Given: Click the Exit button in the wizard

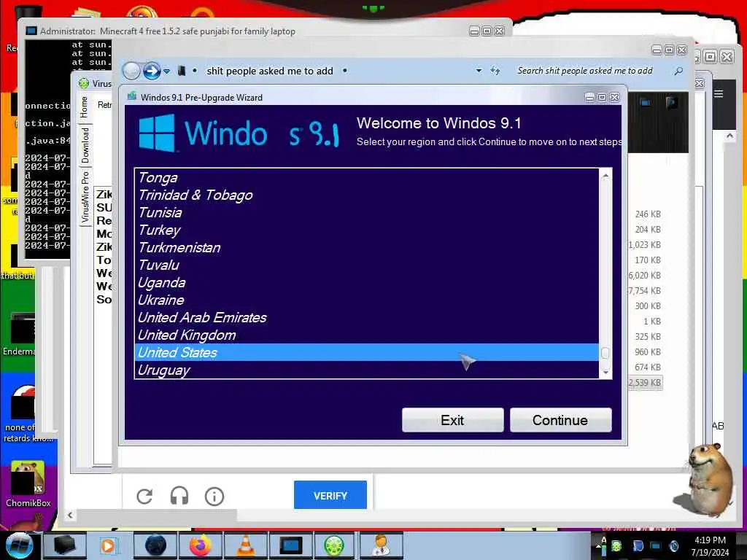Looking at the screenshot, I should [452, 420].
